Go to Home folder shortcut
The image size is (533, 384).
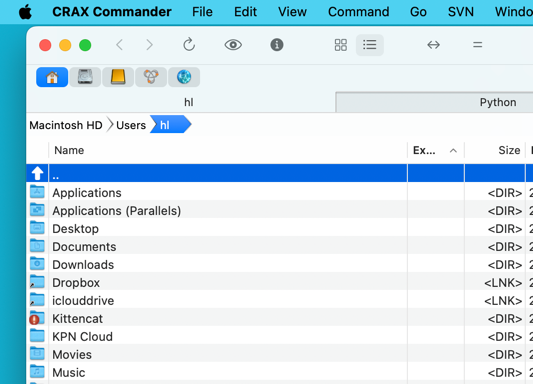coord(52,77)
